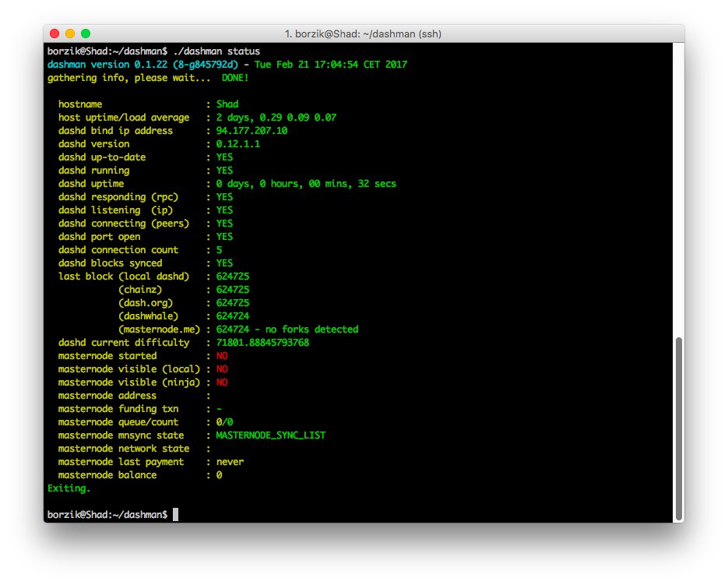The image size is (728, 585).
Task: Click the 'masternode address' label
Action: pyautogui.click(x=107, y=396)
